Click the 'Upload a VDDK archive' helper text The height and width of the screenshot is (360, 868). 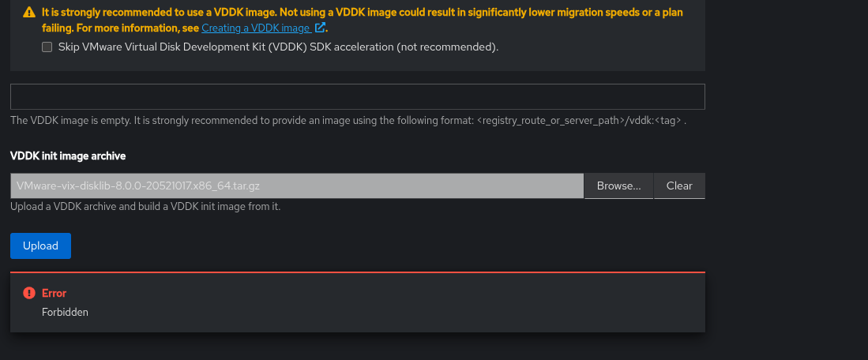(x=145, y=207)
